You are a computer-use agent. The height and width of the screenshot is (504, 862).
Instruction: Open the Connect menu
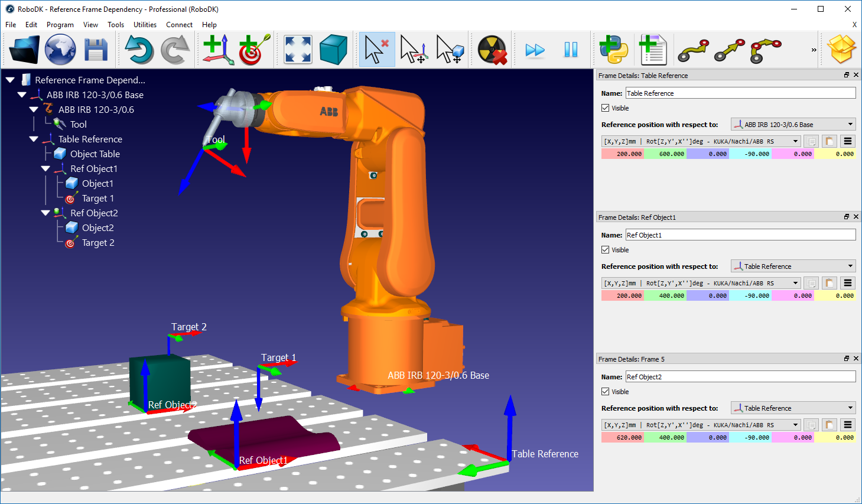pos(179,24)
